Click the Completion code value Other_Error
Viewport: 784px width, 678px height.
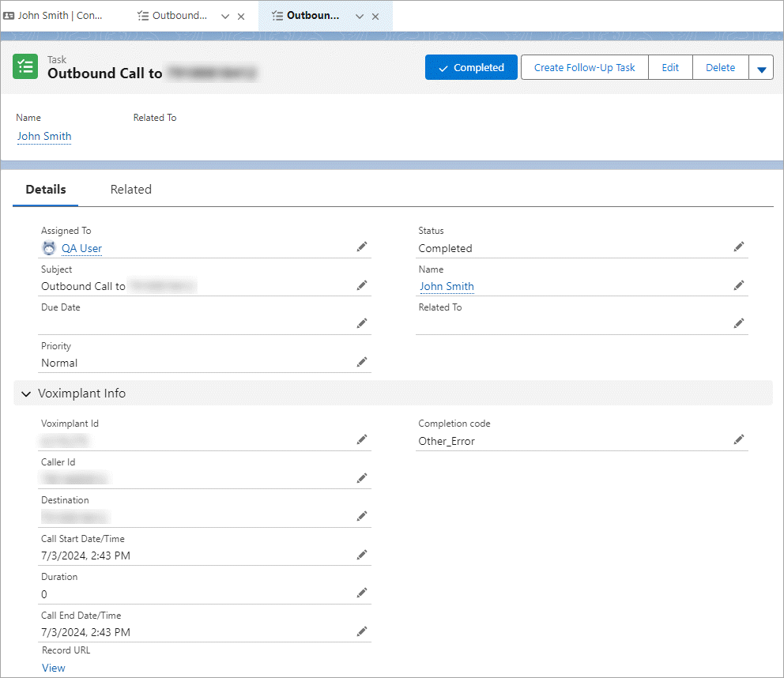[447, 441]
